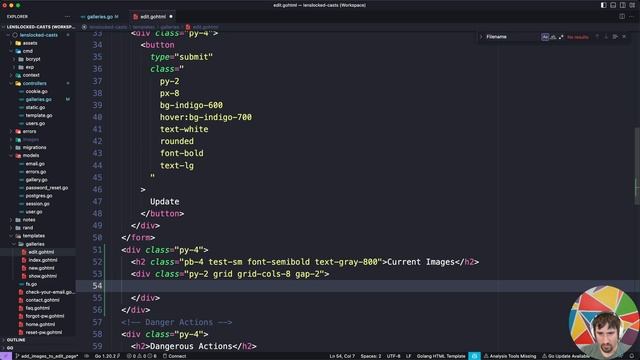This screenshot has width=640, height=360.
Task: Open home.gohtml template file
Action: (40, 324)
